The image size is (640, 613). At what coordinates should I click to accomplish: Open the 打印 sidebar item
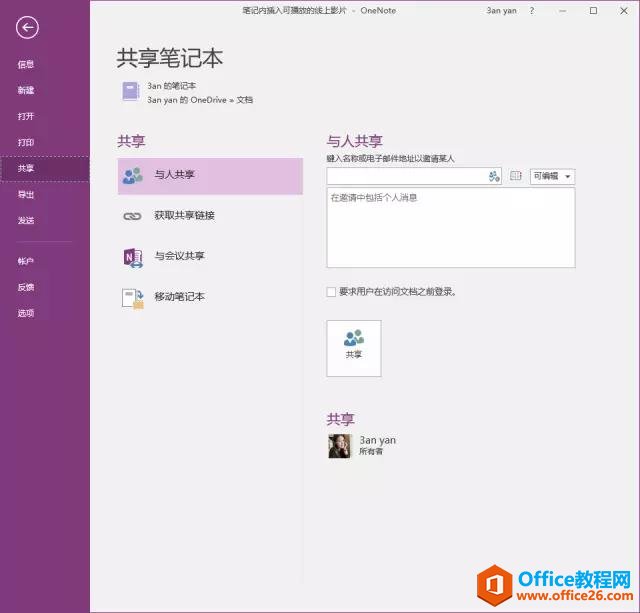point(26,143)
